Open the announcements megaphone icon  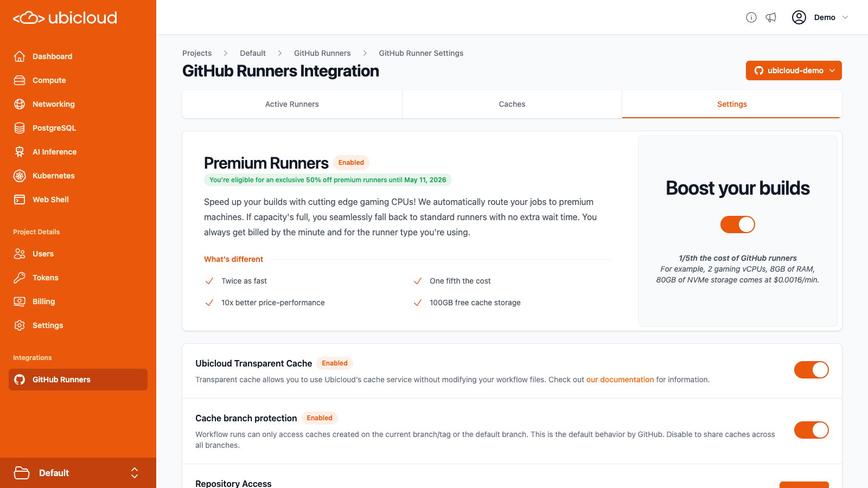(771, 17)
